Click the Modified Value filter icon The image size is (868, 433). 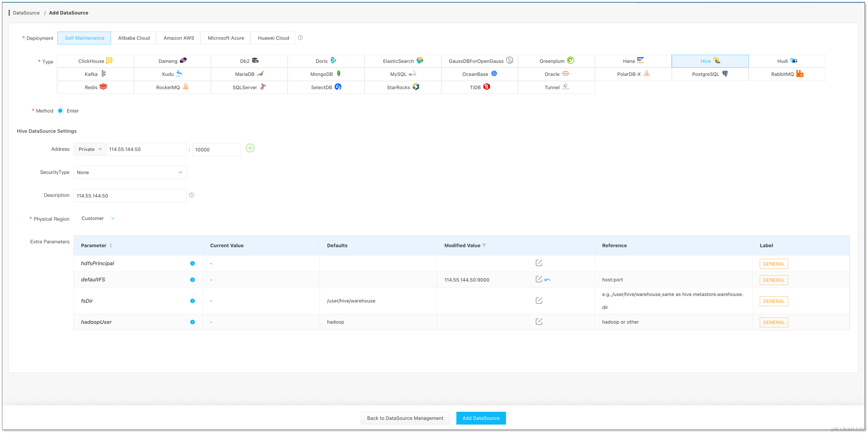click(484, 246)
